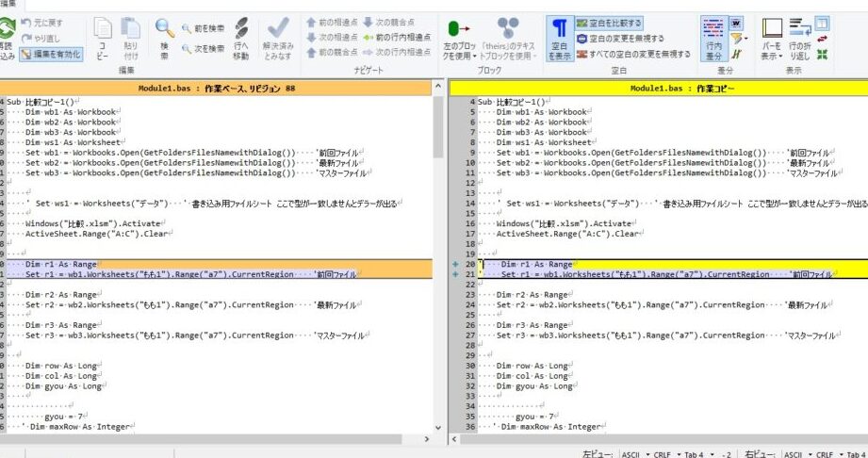Open the show bars (バーを表示) dropdown

coord(772,42)
